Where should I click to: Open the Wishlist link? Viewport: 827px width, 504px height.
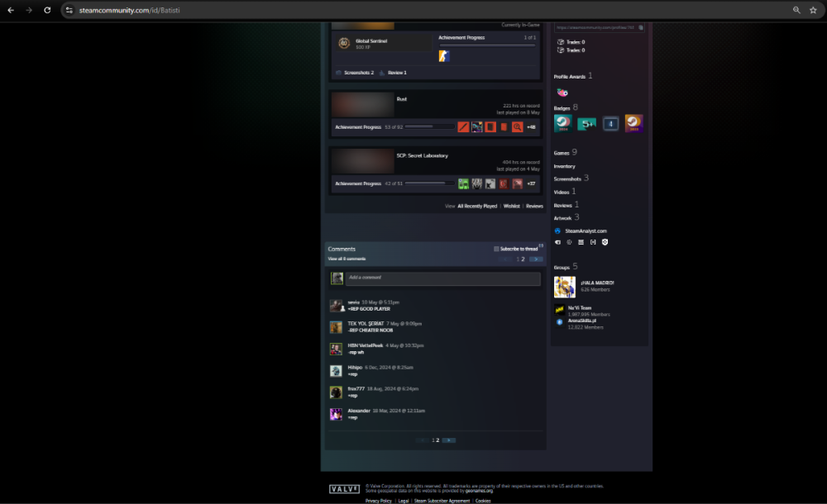coord(512,206)
